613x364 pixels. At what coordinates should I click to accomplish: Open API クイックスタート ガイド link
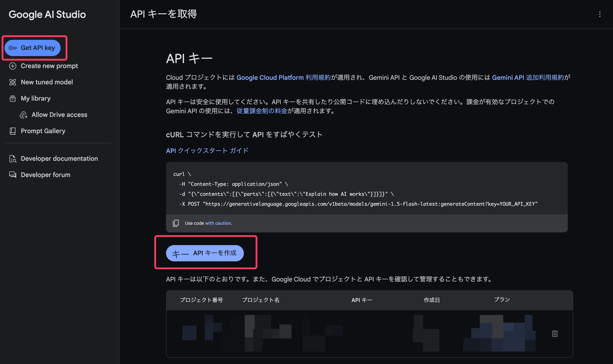point(207,150)
